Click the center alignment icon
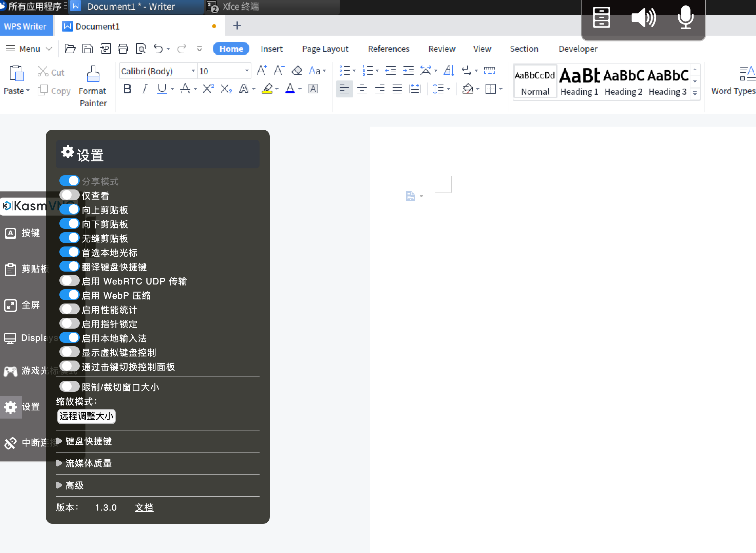The width and height of the screenshot is (756, 553). coord(362,89)
